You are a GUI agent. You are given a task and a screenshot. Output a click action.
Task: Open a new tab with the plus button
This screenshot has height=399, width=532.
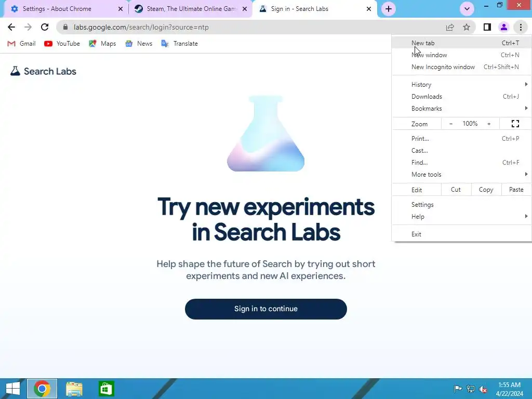pos(389,9)
